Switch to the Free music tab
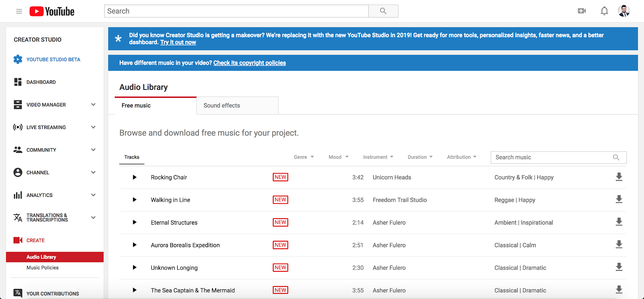This screenshot has height=299, width=644. [155, 106]
